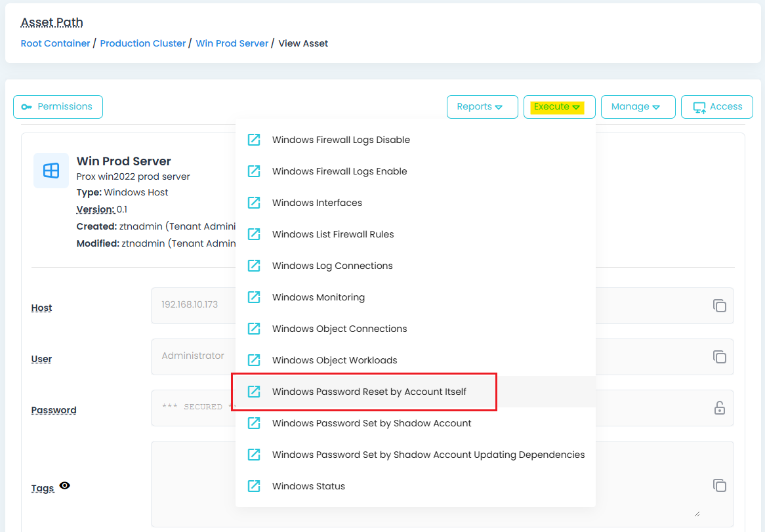Select Windows Password Set by Shadow Account
The image size is (765, 532).
click(371, 423)
